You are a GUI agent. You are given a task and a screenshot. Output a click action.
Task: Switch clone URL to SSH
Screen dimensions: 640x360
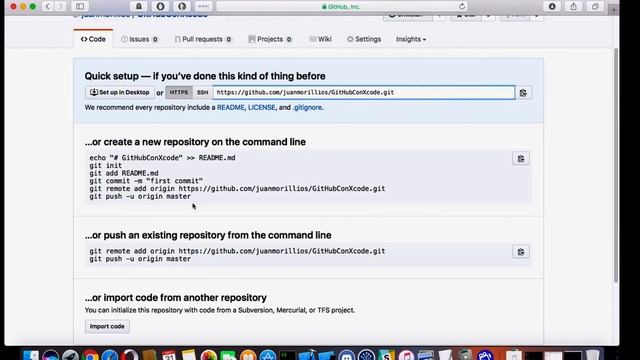pos(202,93)
